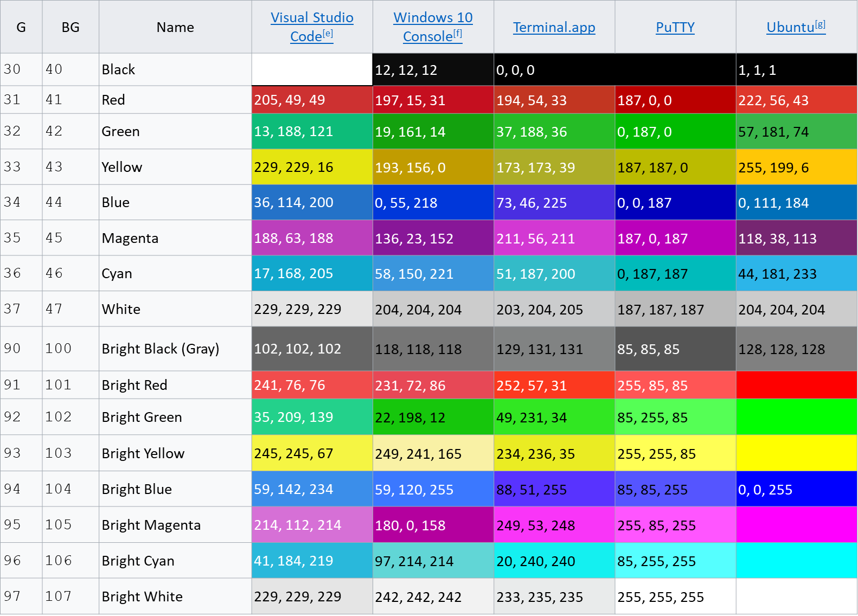858x616 pixels.
Task: Select the Ubuntu Bright Blue swatch 0, 0, 255
Action: [796, 489]
